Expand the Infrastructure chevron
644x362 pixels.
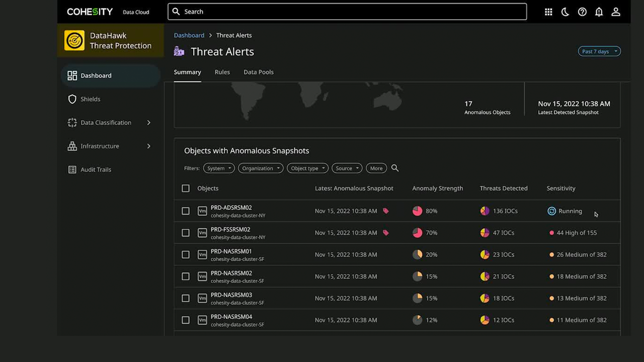tap(149, 146)
